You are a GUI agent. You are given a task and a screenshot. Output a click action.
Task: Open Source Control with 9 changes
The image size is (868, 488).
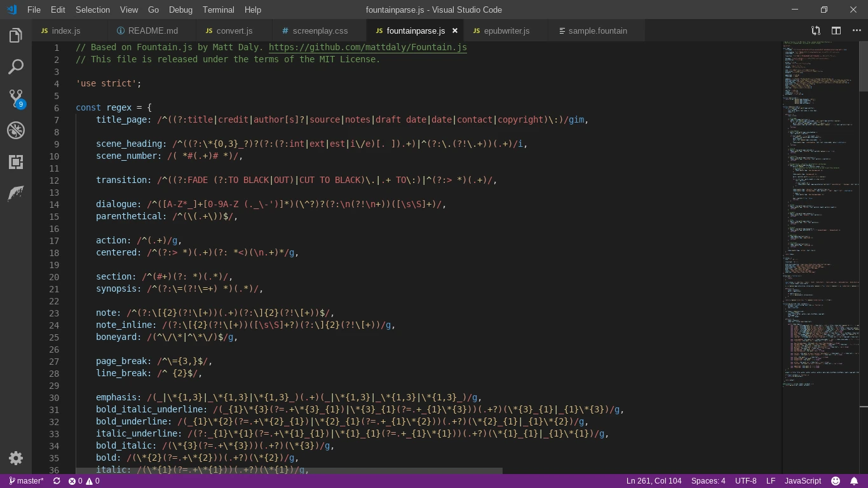click(16, 98)
